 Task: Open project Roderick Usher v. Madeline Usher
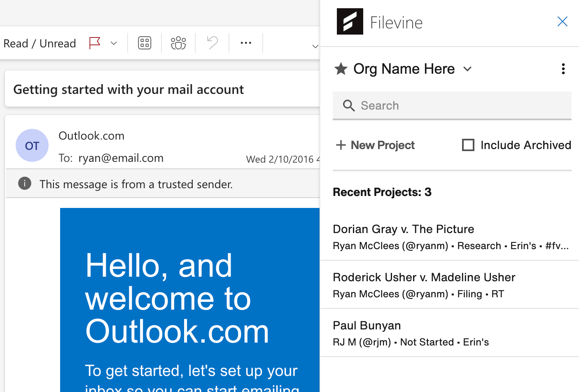[450, 285]
